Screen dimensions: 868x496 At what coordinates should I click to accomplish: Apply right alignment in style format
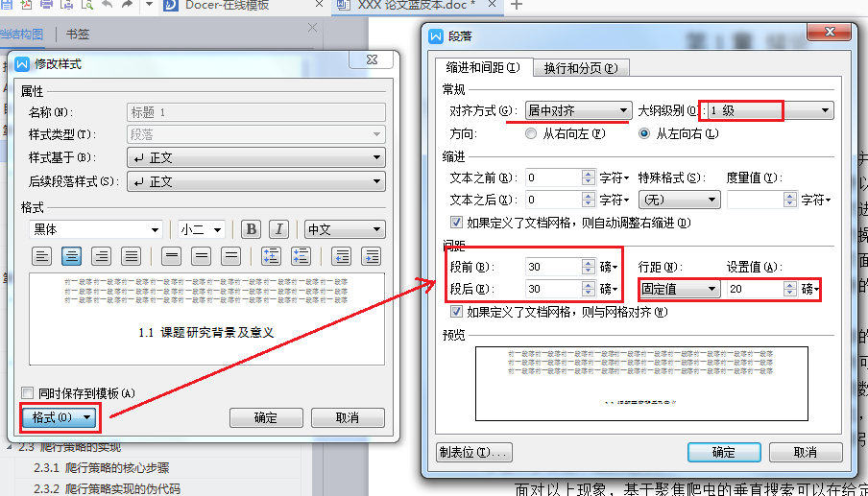[102, 256]
